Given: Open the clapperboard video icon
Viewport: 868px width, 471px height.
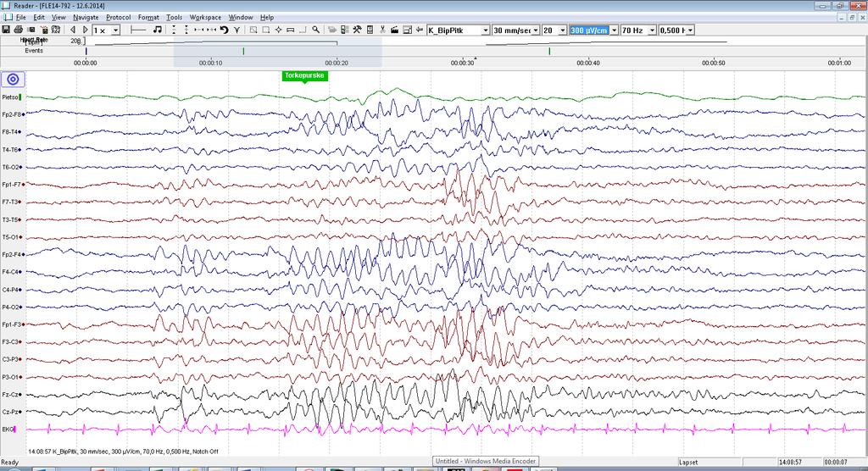Looking at the screenshot, I should 395,30.
